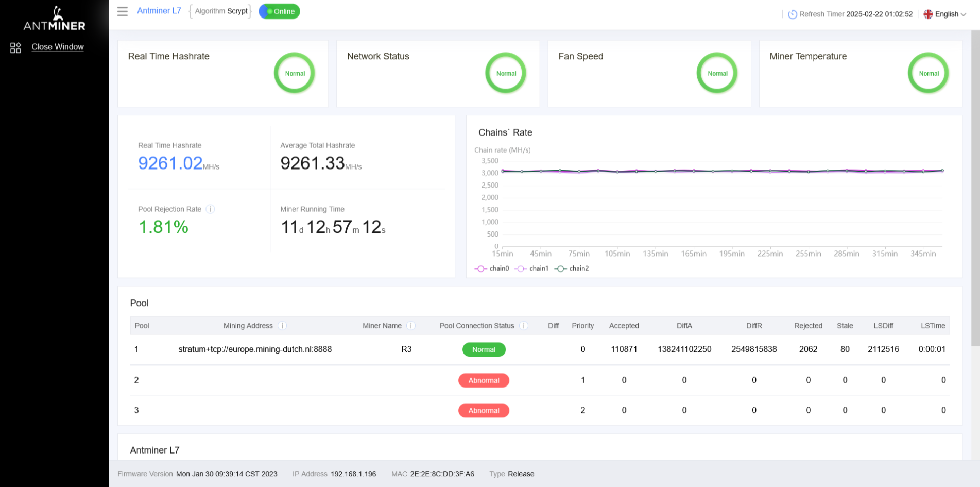Click the Close Window link
Screen dimensions: 980x487
coord(58,47)
